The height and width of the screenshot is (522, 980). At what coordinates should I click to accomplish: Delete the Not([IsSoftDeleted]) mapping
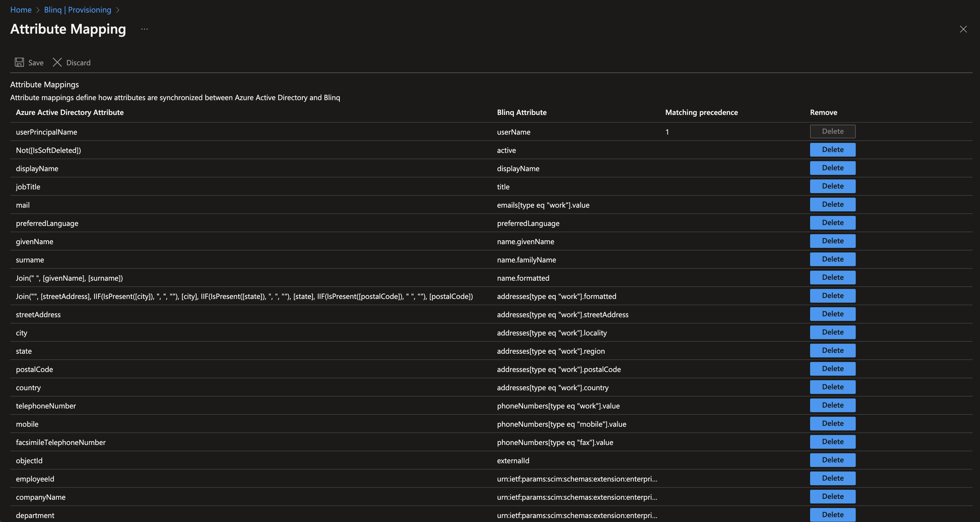832,150
